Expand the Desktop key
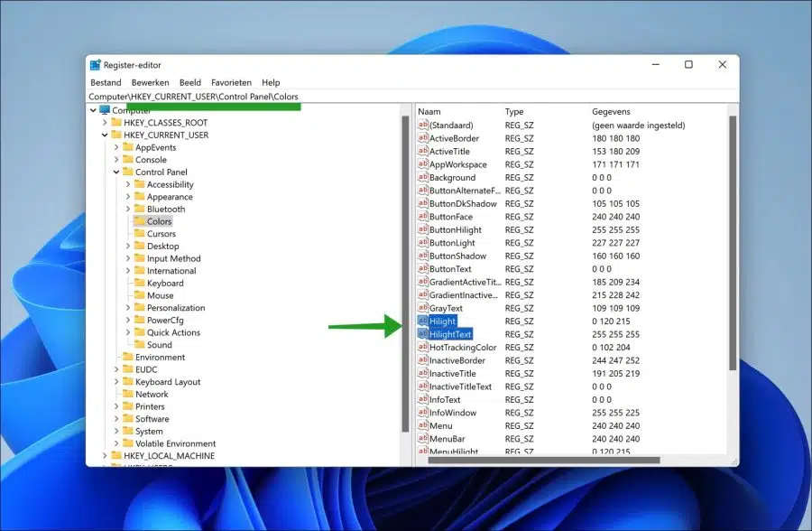The width and height of the screenshot is (812, 531). coord(128,246)
